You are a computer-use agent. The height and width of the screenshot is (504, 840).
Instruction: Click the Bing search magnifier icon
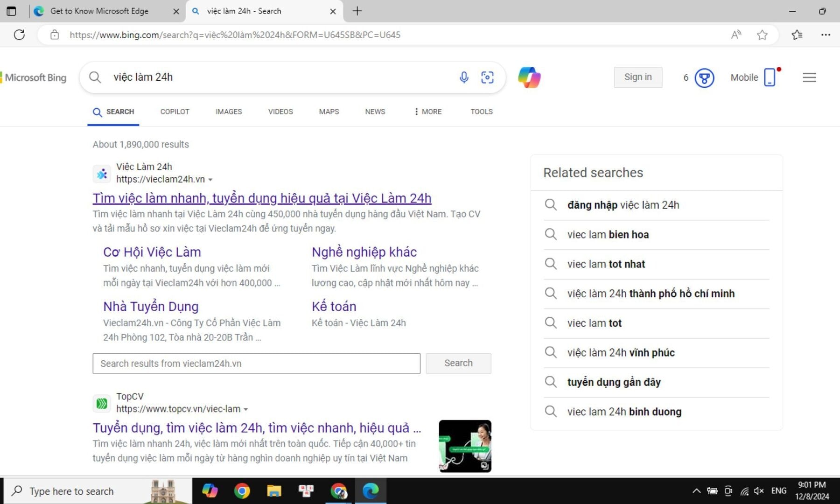pos(95,77)
